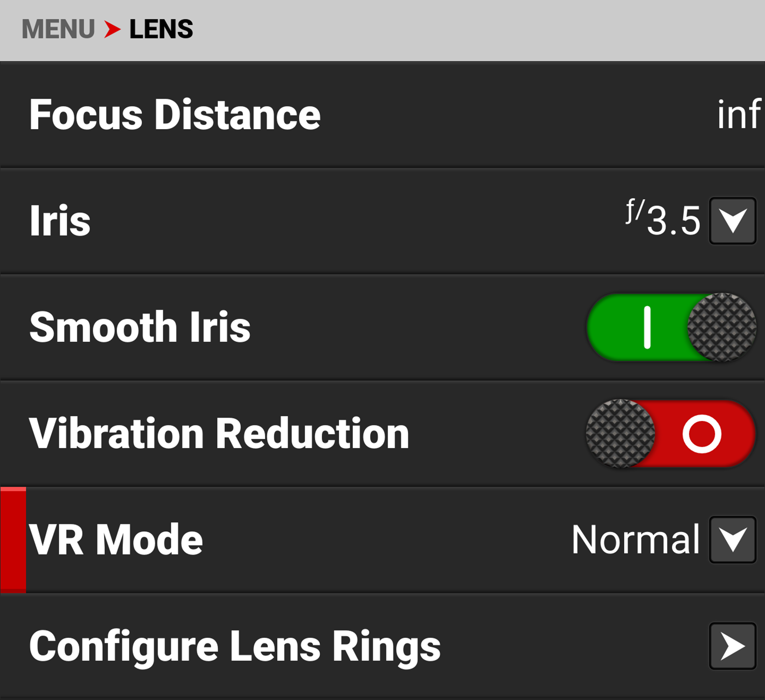
Task: Click the Smooth Iris label
Action: click(x=140, y=328)
